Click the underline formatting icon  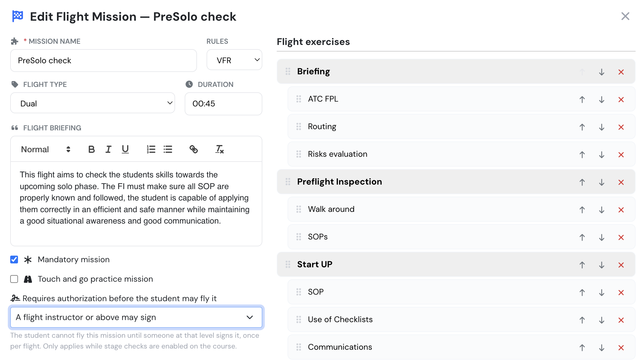coord(125,149)
